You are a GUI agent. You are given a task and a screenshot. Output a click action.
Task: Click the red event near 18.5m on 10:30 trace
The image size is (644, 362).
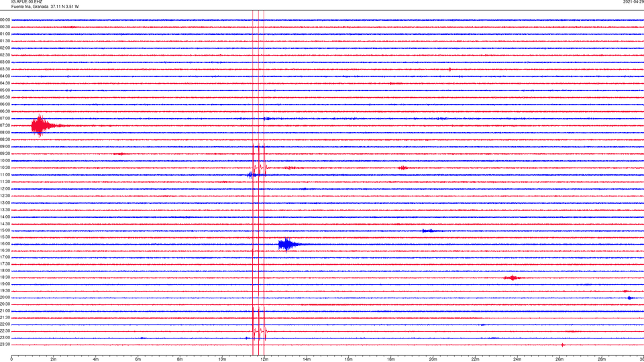[403, 168]
